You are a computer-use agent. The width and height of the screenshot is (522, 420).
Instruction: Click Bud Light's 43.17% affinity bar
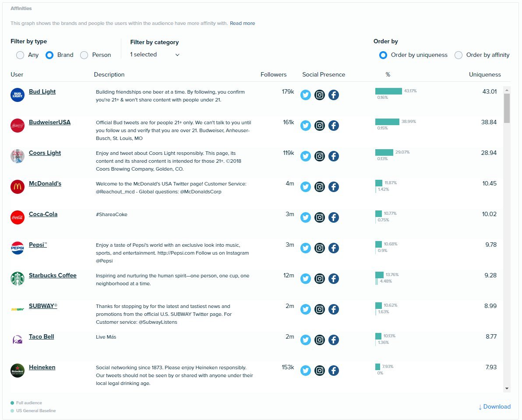click(x=388, y=91)
